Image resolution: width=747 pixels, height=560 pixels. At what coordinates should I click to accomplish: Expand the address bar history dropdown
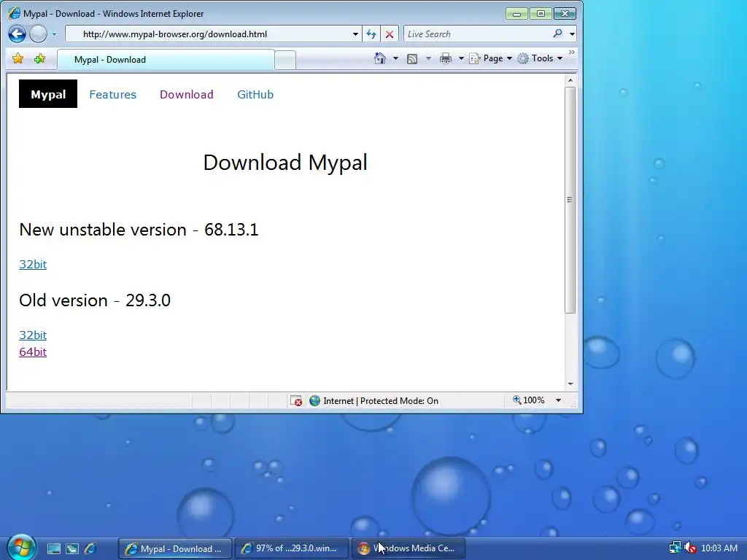(x=355, y=34)
